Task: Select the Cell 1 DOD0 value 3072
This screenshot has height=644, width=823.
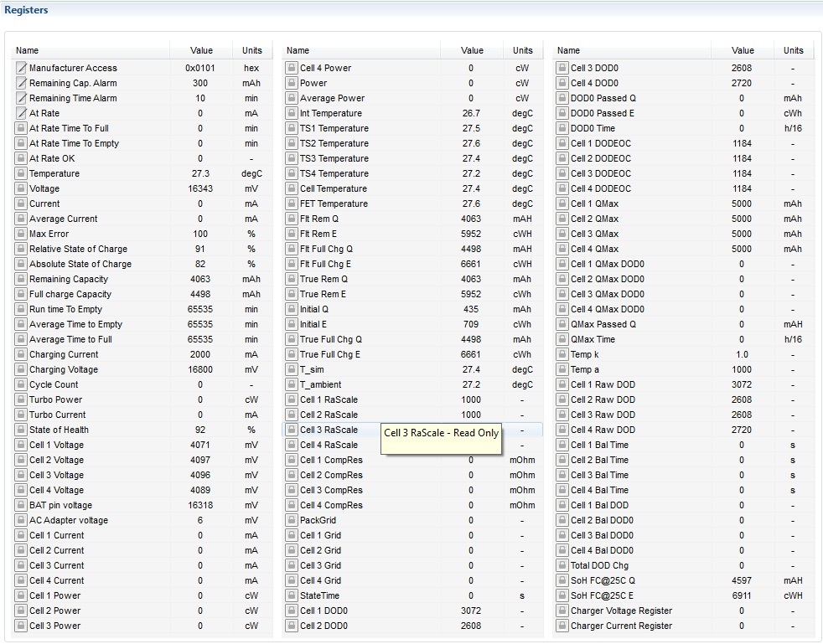Action: tap(471, 611)
